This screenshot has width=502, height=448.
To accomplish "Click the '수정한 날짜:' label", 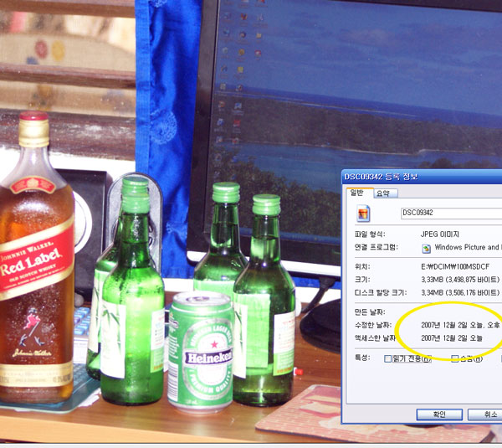I will (373, 325).
